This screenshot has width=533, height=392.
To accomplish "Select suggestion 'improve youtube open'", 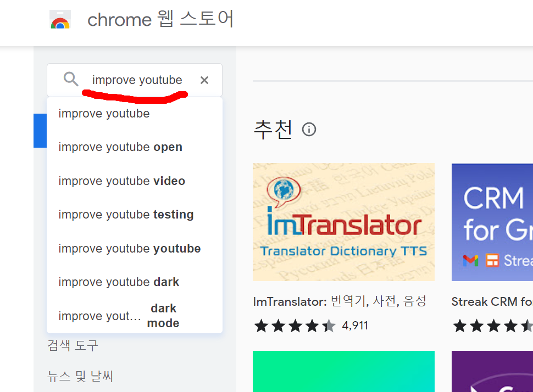I will click(x=135, y=147).
